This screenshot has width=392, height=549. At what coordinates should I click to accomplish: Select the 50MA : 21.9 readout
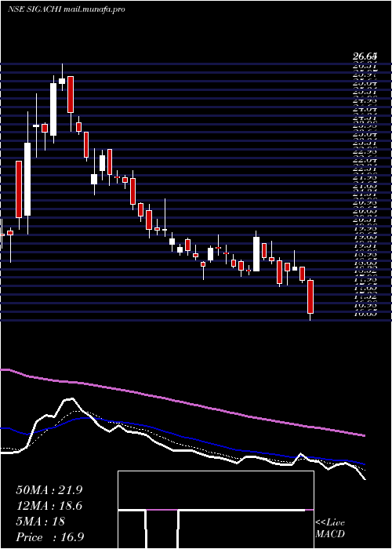(49, 490)
